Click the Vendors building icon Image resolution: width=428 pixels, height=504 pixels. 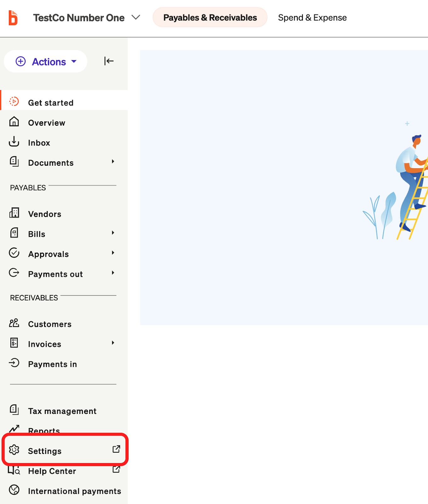[x=14, y=213]
